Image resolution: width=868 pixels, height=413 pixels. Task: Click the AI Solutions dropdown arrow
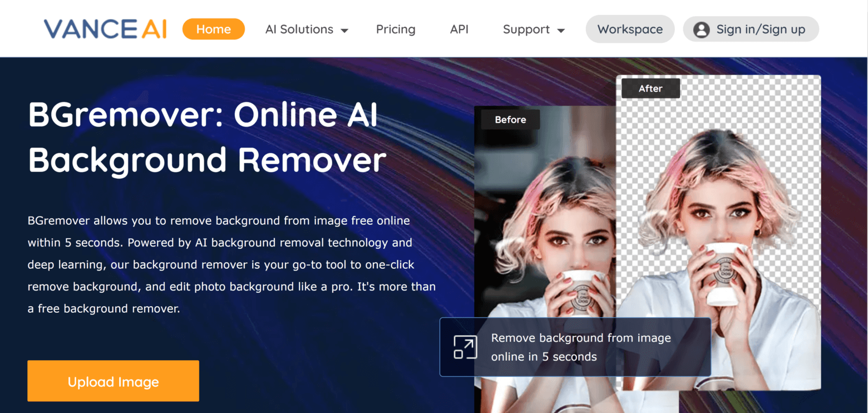[x=346, y=31]
